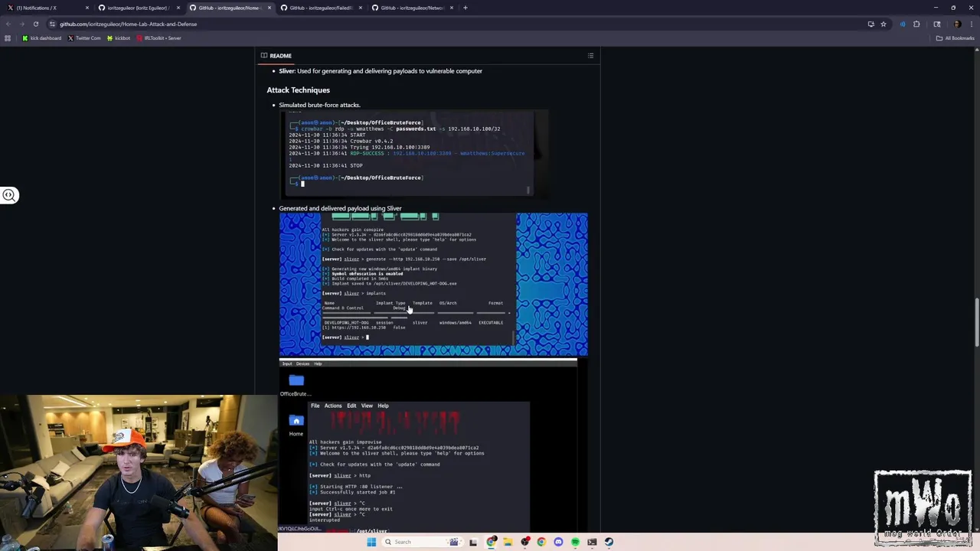
Task: Open the Chrome three-dot menu
Action: pyautogui.click(x=971, y=24)
